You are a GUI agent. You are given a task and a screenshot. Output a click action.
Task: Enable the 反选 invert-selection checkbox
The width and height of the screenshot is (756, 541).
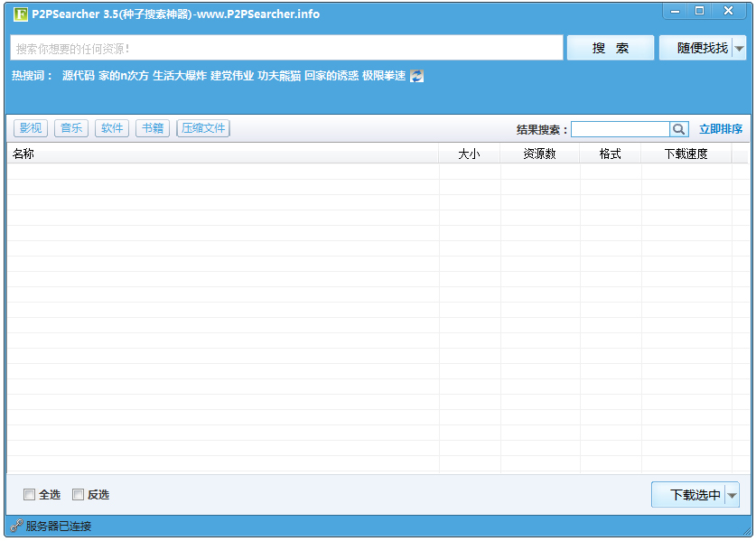tap(78, 494)
